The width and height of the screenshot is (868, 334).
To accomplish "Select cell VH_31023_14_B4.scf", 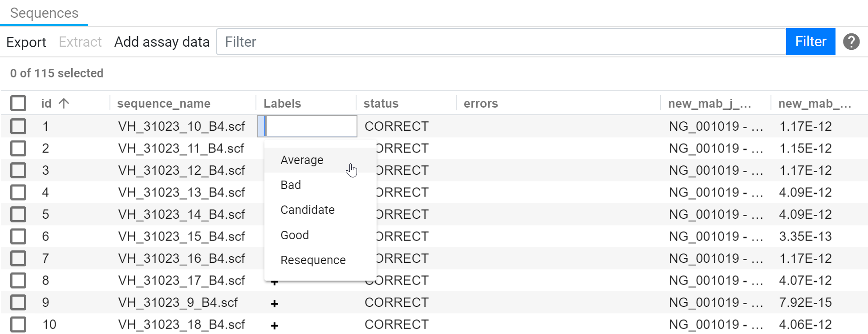I will [x=182, y=214].
